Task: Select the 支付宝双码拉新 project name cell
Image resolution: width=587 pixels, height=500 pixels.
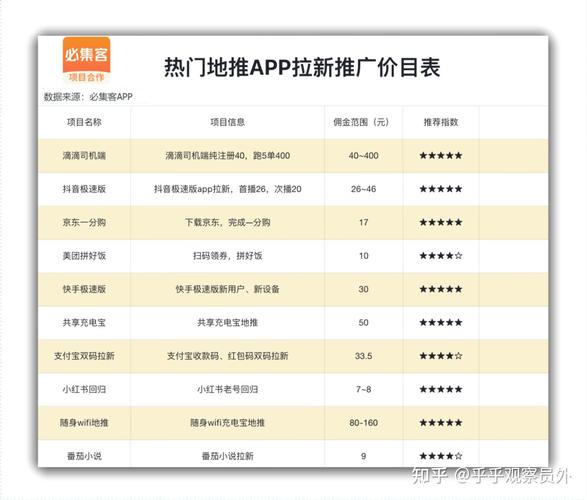Action: coord(84,356)
